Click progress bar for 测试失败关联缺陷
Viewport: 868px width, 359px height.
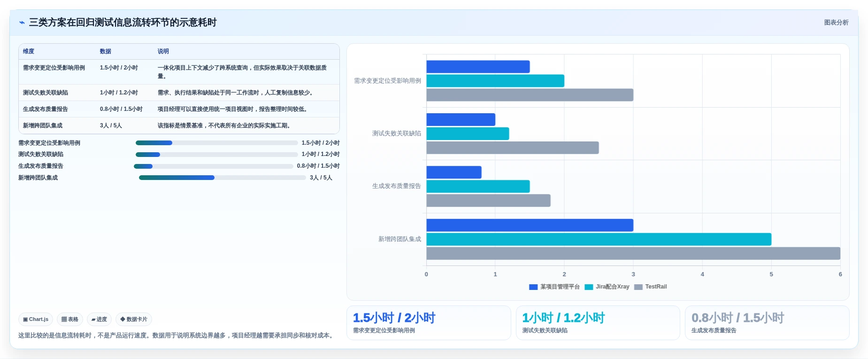pyautogui.click(x=216, y=155)
